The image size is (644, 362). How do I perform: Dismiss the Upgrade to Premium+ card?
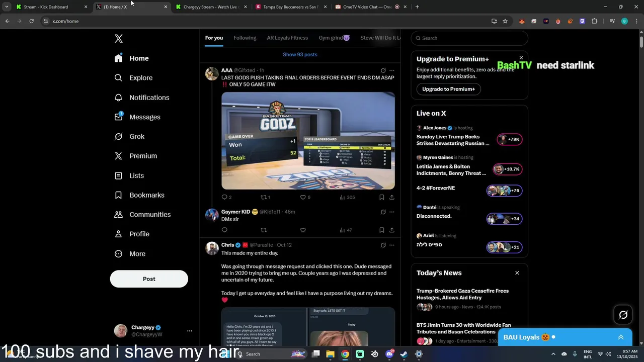tap(521, 58)
